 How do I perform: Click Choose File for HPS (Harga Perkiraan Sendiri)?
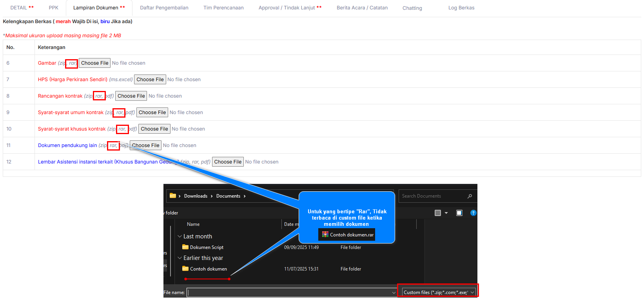click(150, 80)
